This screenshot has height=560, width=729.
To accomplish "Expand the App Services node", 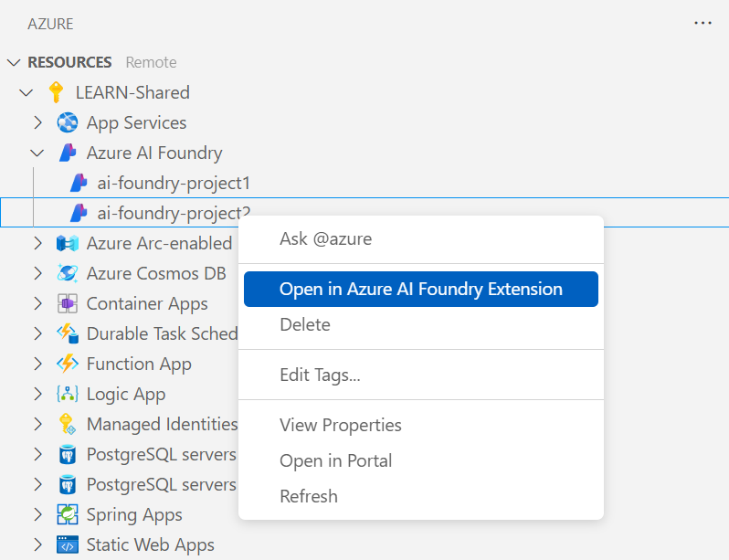I will pos(37,122).
